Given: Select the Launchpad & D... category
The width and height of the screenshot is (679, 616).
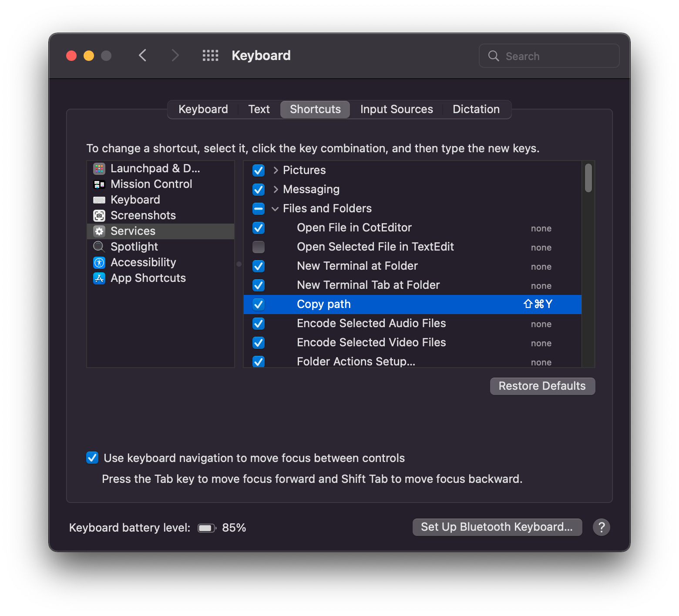Looking at the screenshot, I should [161, 169].
